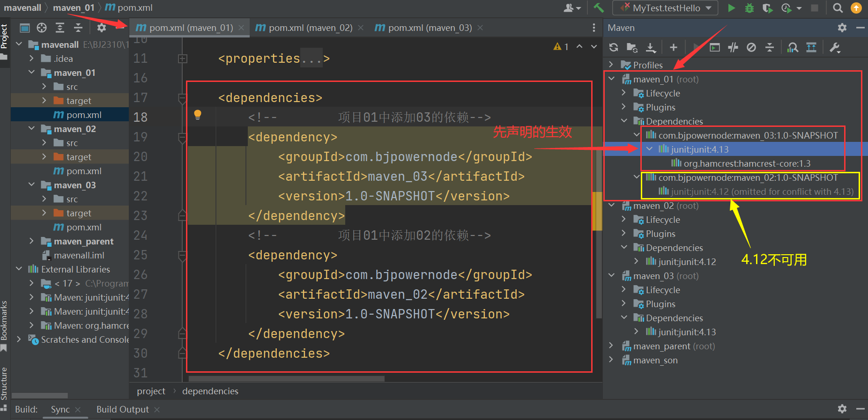Expand the .idea folder in Project tree
The image size is (868, 420).
(x=31, y=58)
